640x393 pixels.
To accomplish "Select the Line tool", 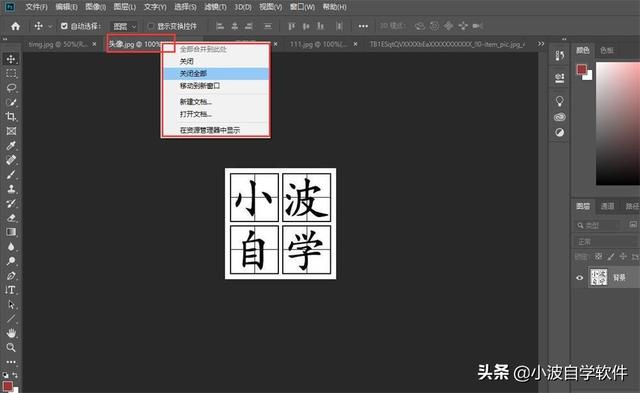I will (11, 319).
